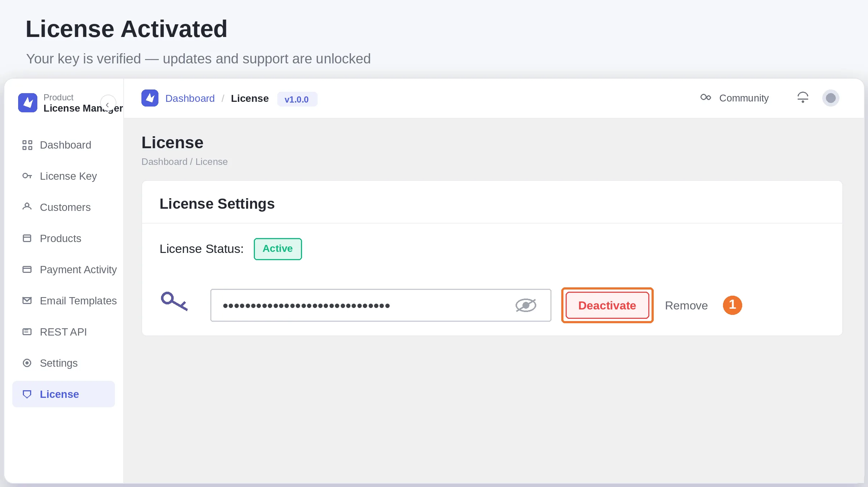Image resolution: width=868 pixels, height=487 pixels.
Task: Click the License Key key icon
Action: click(27, 176)
